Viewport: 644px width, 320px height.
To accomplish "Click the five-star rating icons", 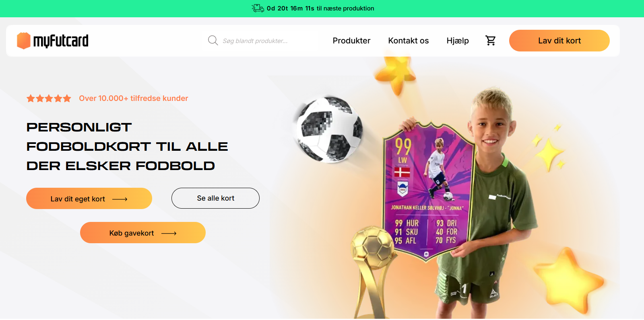I will 49,98.
